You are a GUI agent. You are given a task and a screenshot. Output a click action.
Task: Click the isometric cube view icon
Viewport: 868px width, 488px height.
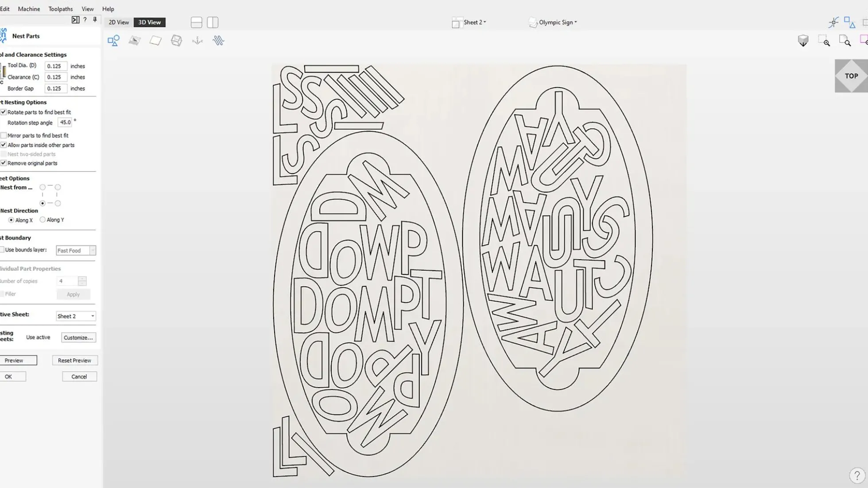[x=803, y=41]
